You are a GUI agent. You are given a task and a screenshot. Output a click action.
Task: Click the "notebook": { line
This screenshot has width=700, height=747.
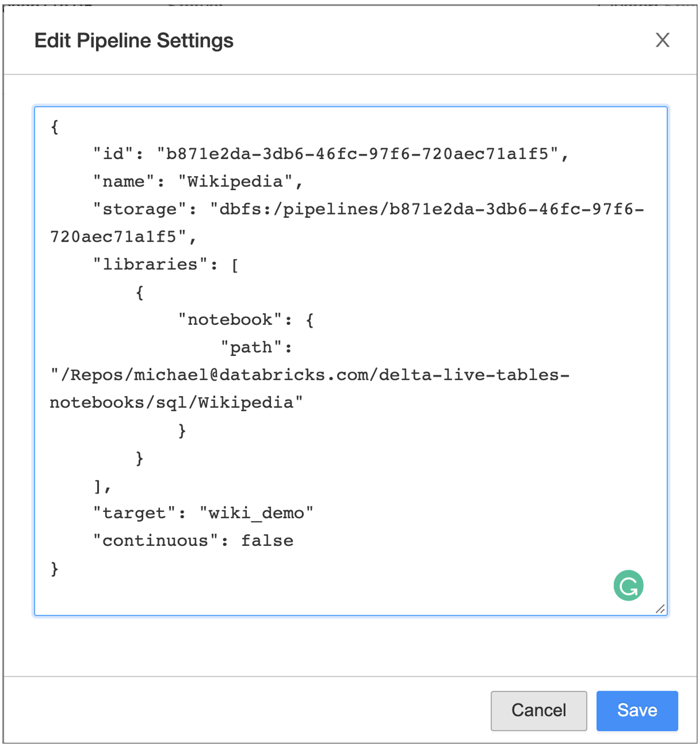pyautogui.click(x=246, y=320)
